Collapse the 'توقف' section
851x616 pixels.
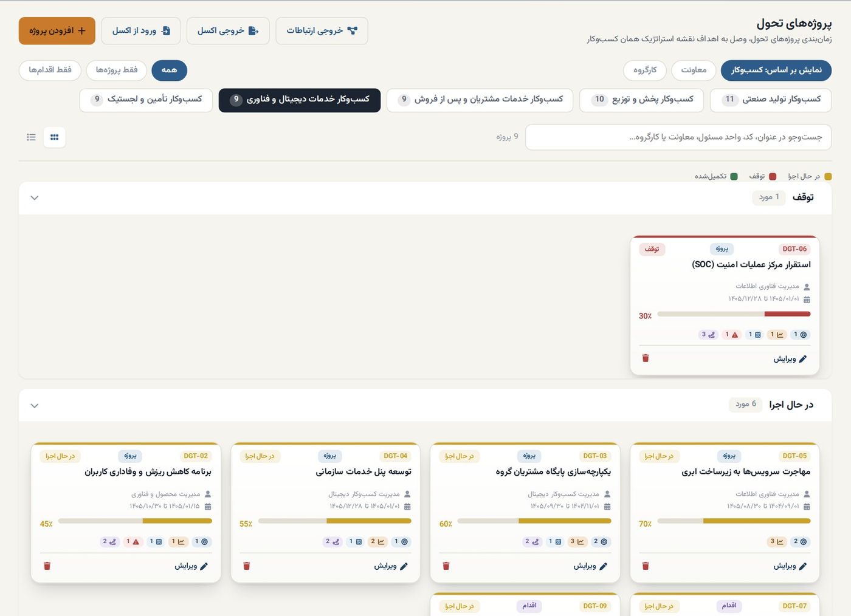35,198
